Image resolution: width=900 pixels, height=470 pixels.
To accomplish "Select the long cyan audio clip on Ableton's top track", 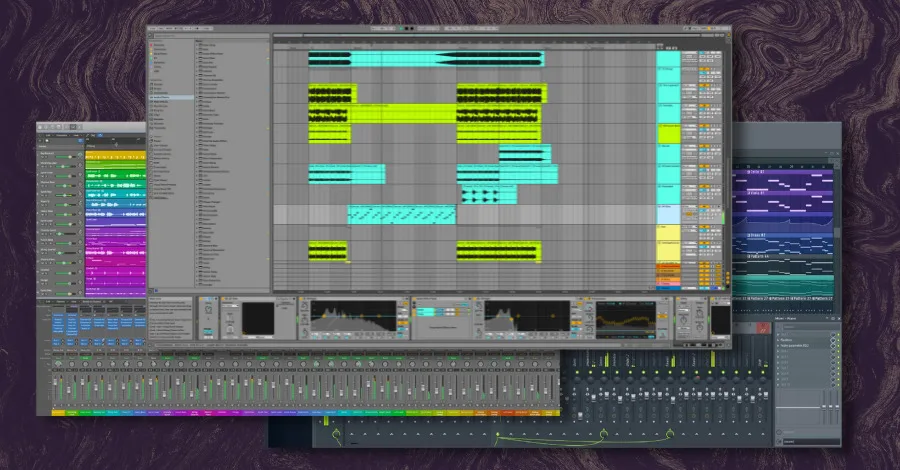I will click(x=426, y=59).
